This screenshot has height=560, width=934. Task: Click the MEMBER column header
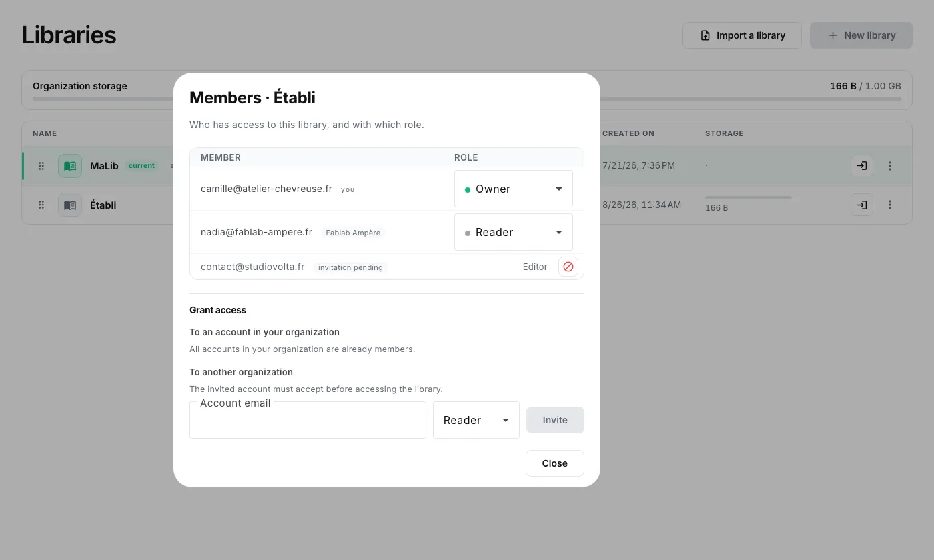221,158
